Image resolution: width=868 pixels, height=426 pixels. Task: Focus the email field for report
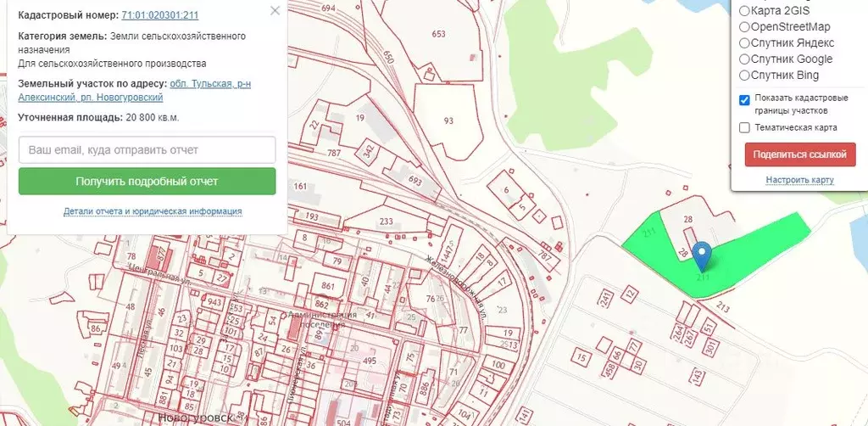(x=147, y=150)
